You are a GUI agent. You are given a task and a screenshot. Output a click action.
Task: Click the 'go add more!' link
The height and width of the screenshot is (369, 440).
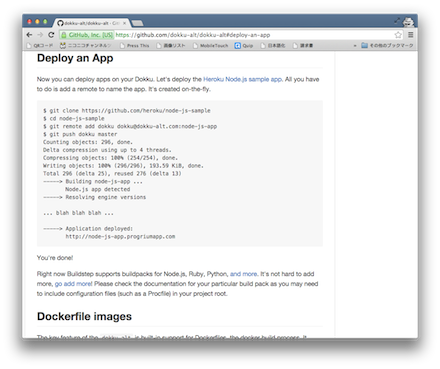(x=74, y=284)
